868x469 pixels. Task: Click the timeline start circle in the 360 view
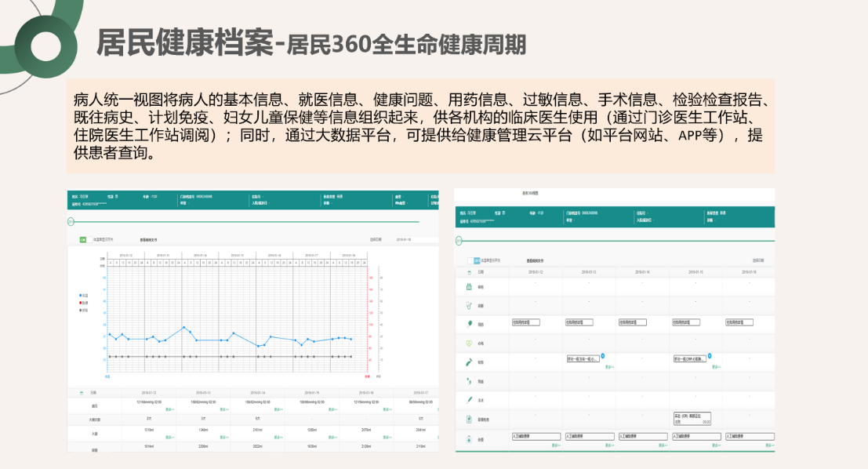(x=459, y=241)
